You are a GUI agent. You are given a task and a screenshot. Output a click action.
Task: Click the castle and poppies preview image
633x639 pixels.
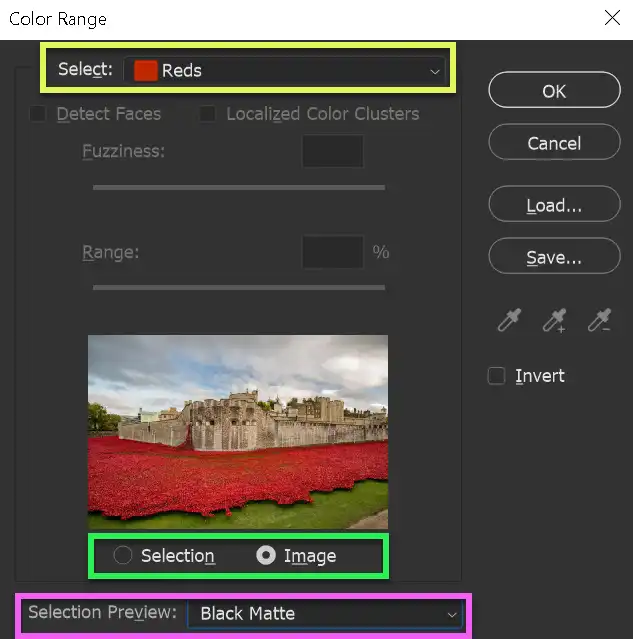point(238,432)
